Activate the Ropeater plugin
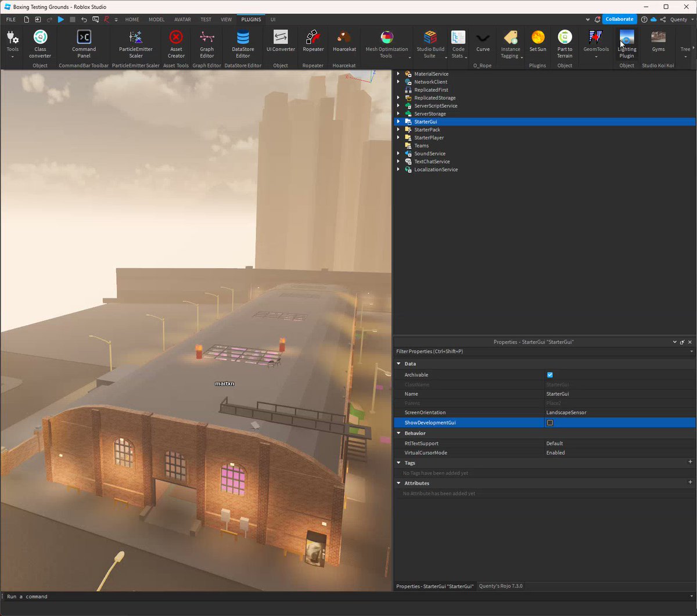 (x=313, y=41)
